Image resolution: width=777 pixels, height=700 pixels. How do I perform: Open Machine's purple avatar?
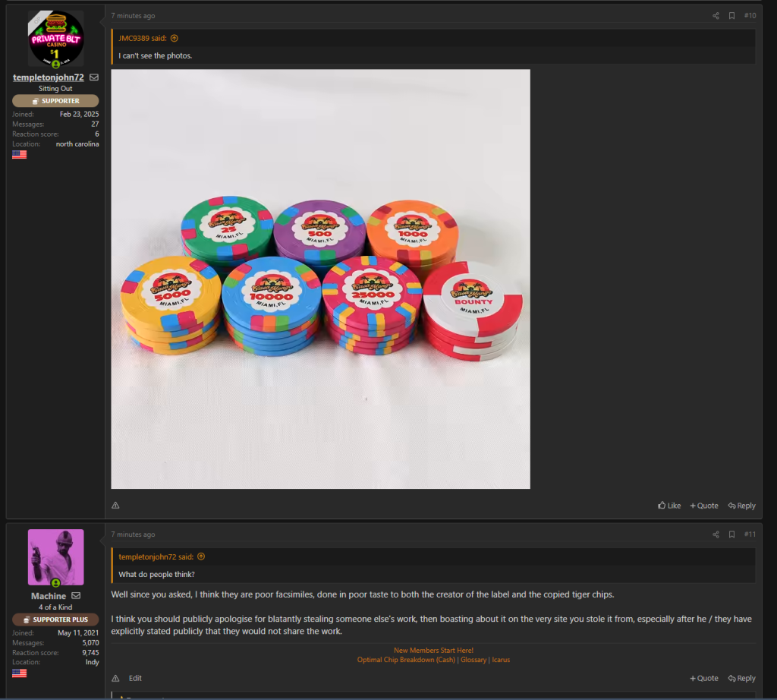tap(56, 557)
